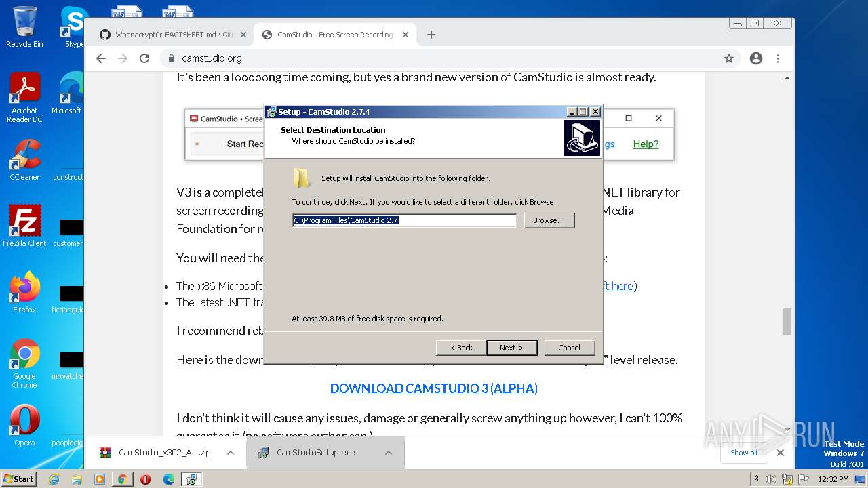The height and width of the screenshot is (488, 868).
Task: Click the Next button in CamStudio setup
Action: 511,348
